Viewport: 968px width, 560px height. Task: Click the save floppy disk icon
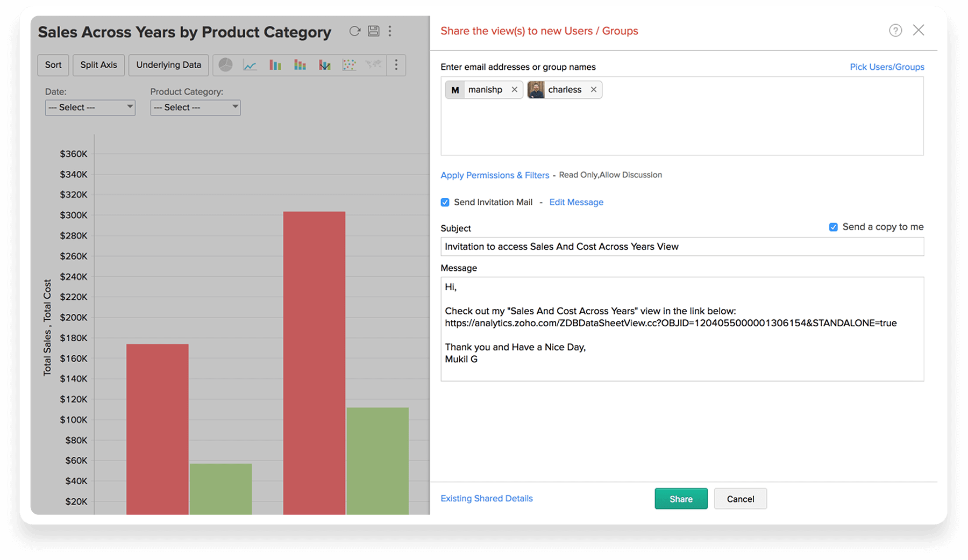[x=373, y=31]
